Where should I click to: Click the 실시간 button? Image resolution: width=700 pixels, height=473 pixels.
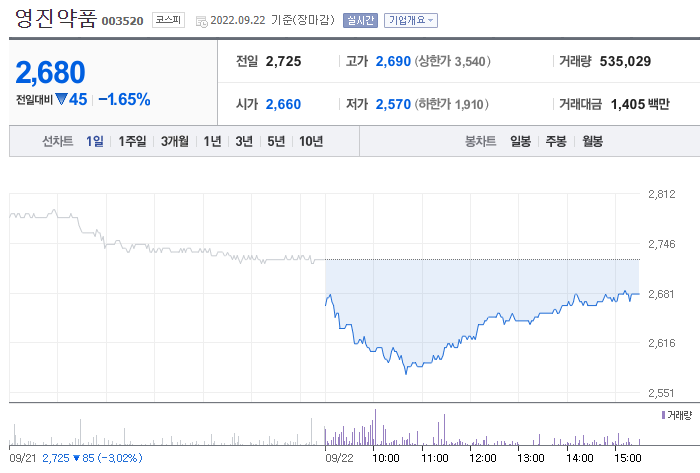coord(360,21)
